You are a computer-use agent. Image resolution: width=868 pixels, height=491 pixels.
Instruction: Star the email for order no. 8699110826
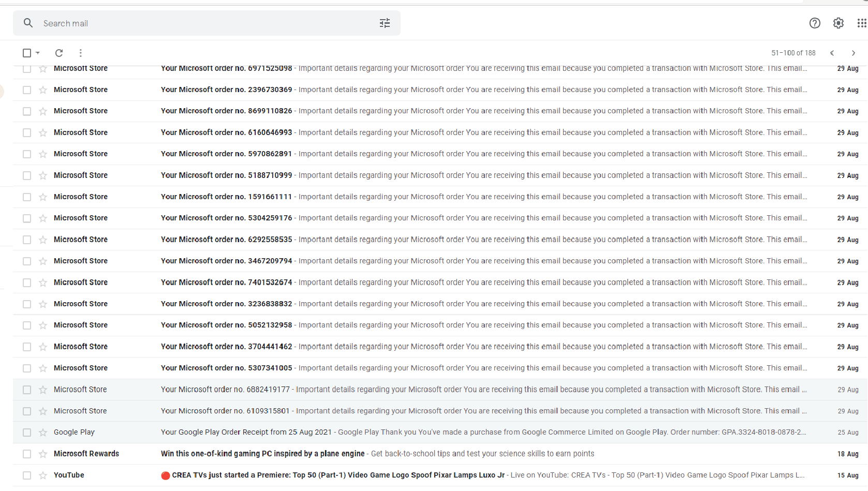(x=43, y=111)
